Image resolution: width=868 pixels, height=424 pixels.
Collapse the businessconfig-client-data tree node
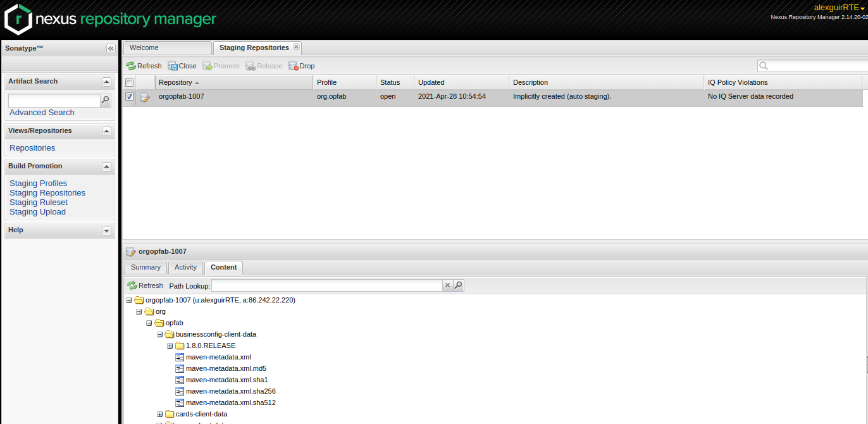click(159, 334)
